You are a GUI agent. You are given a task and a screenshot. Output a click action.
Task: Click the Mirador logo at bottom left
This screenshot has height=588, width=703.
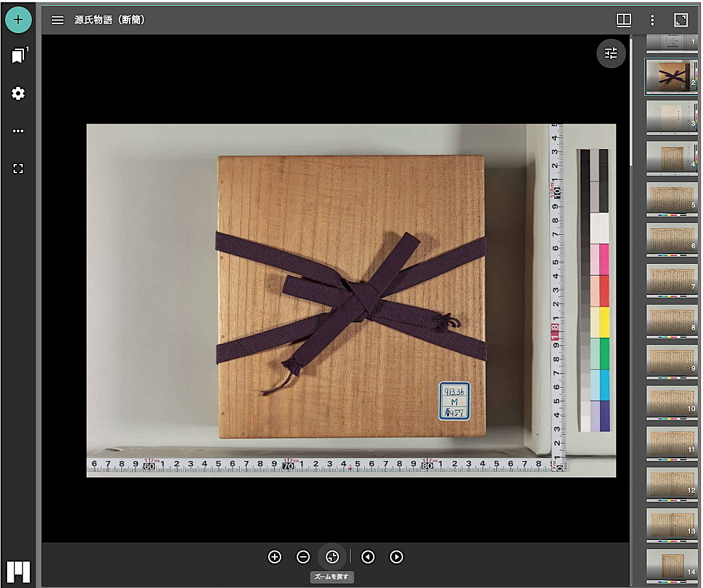(18, 571)
